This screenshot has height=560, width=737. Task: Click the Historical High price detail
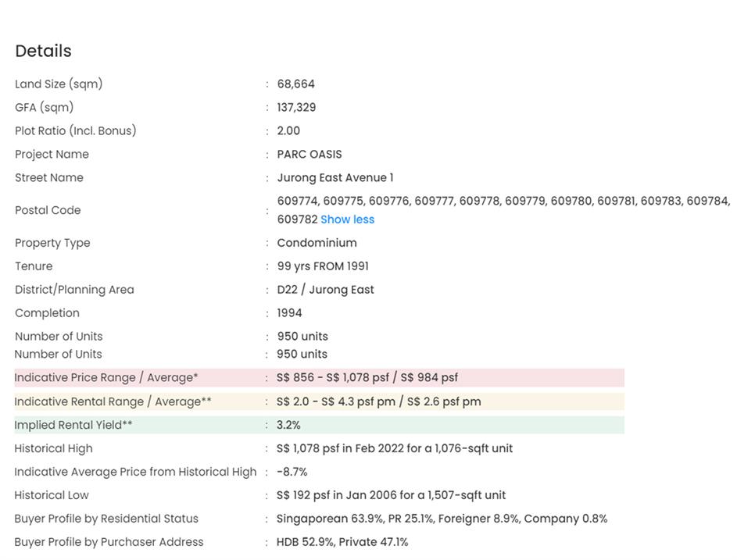(x=395, y=449)
